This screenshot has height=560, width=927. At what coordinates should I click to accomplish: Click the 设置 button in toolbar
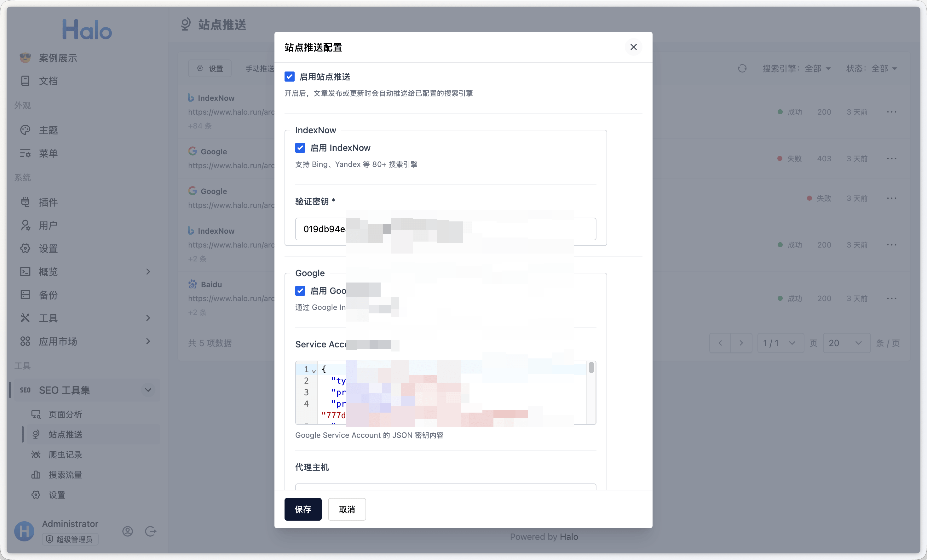210,68
